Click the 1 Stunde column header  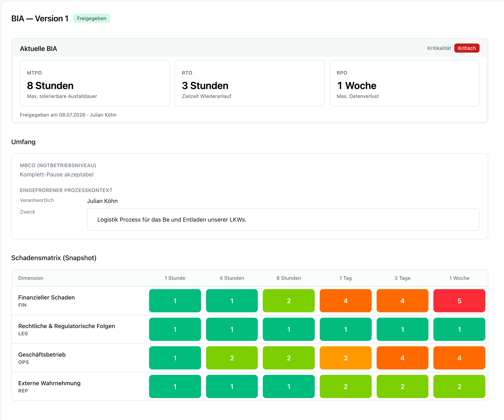pyautogui.click(x=175, y=278)
